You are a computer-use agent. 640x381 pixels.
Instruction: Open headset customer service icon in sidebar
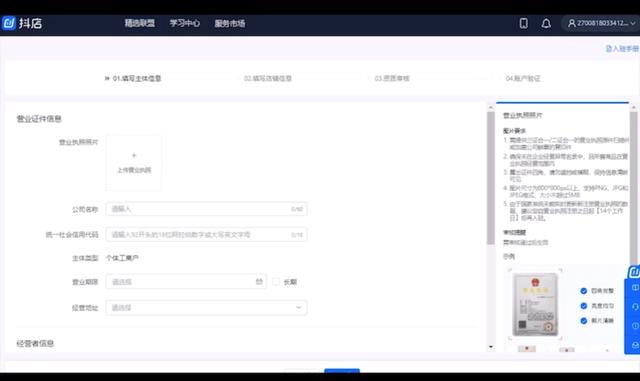pyautogui.click(x=635, y=307)
